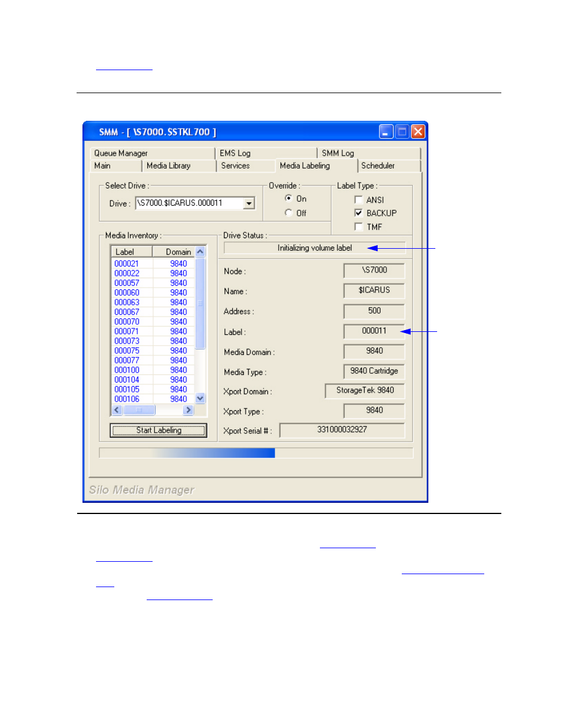
Task: Select media label 000104
Action: pos(127,380)
